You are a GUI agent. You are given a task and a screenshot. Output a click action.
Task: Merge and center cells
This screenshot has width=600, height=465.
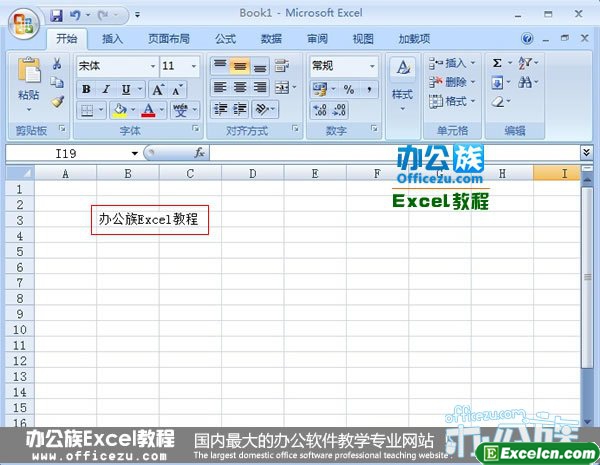tap(282, 88)
